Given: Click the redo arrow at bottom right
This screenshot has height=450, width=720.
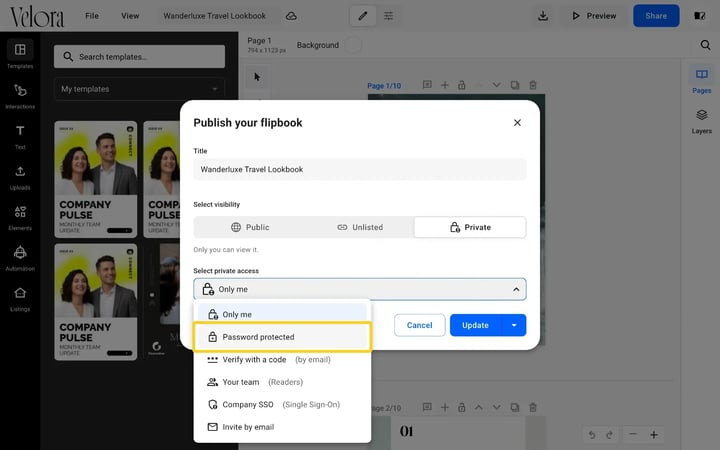Looking at the screenshot, I should click(609, 434).
